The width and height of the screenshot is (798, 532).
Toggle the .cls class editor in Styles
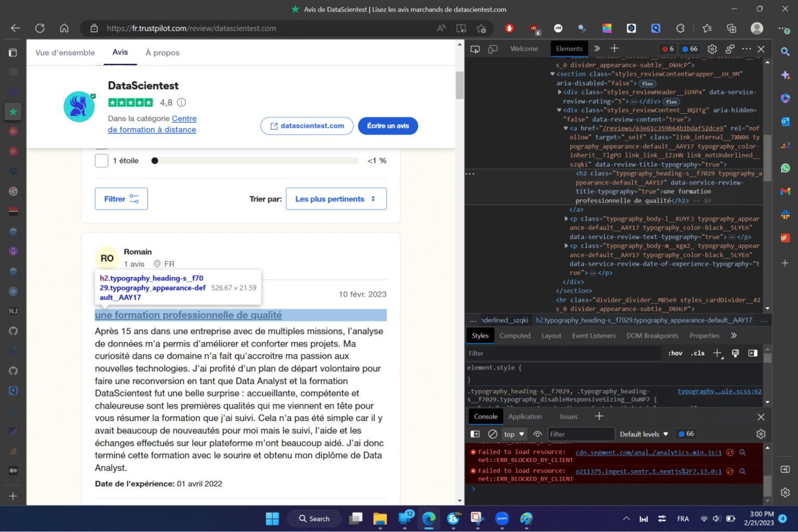point(697,353)
